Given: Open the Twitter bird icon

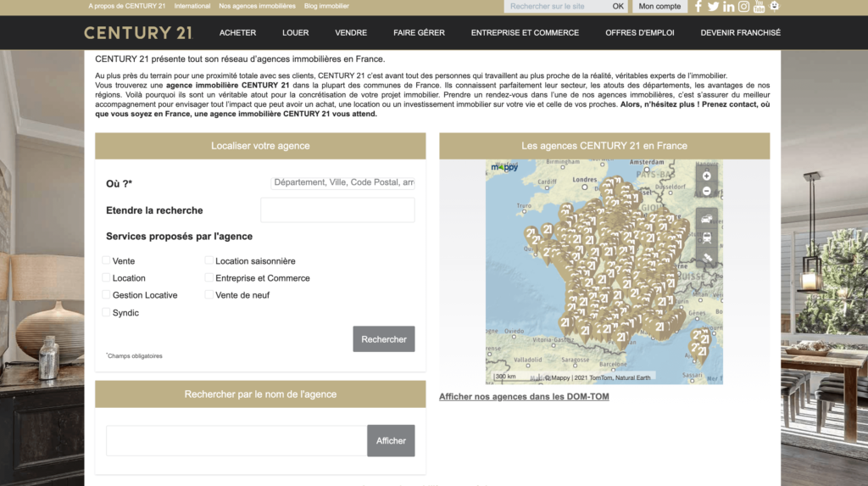Looking at the screenshot, I should coord(713,7).
